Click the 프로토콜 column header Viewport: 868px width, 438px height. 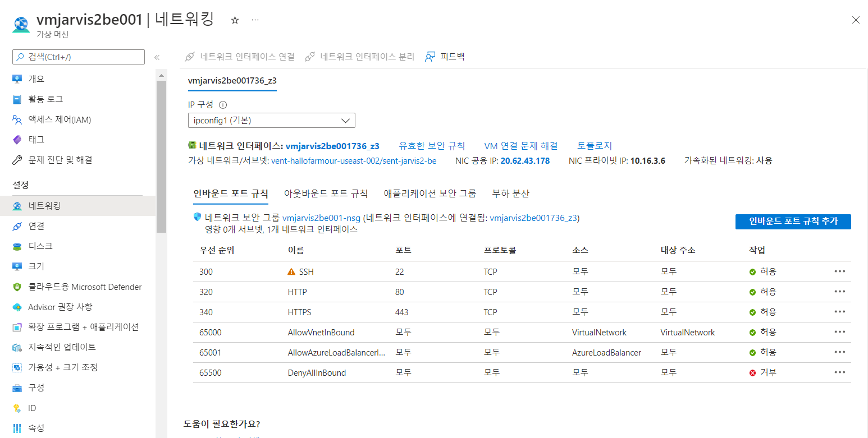coord(500,250)
